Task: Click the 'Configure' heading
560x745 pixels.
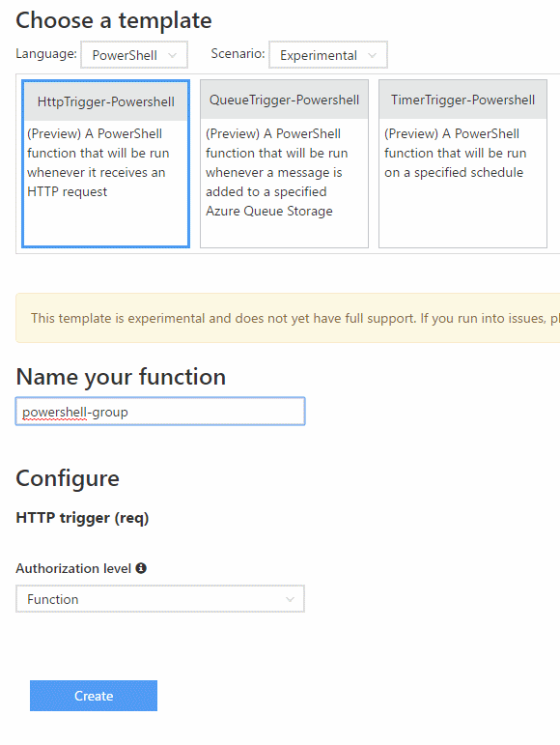Action: [68, 478]
